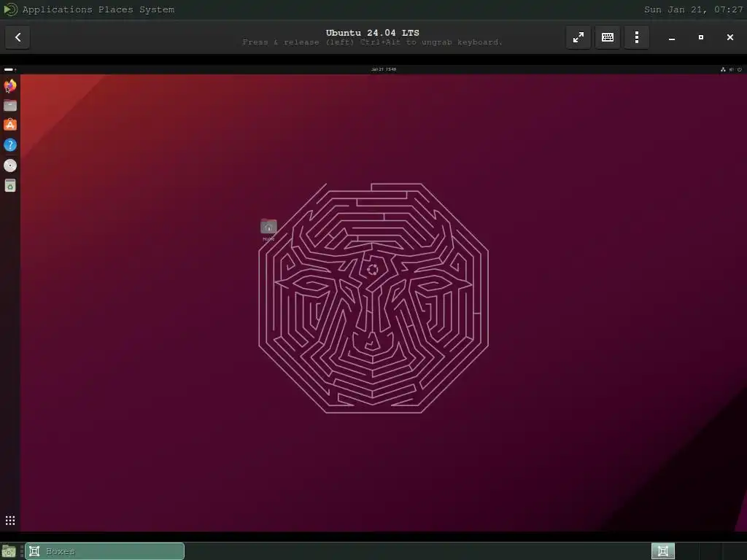Open the three-dot VM actions menu
This screenshot has height=560, width=747.
click(x=637, y=37)
